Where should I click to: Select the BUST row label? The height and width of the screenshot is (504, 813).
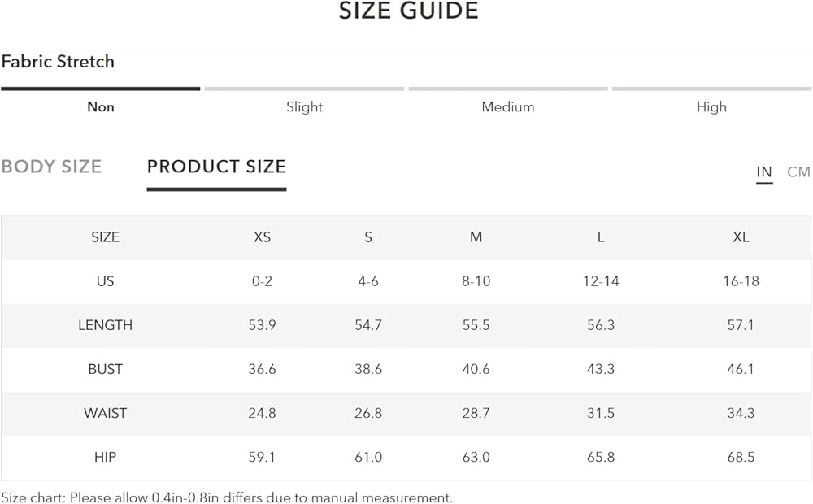click(x=105, y=369)
